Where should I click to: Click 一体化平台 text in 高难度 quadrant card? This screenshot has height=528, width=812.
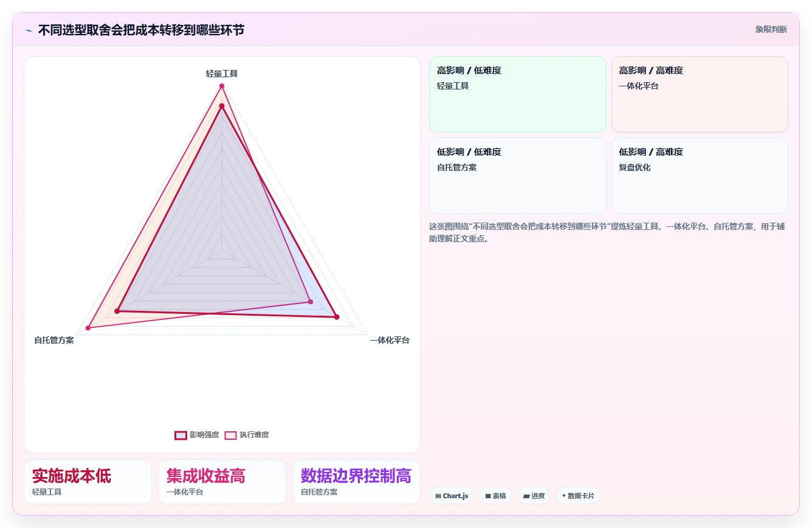(639, 86)
